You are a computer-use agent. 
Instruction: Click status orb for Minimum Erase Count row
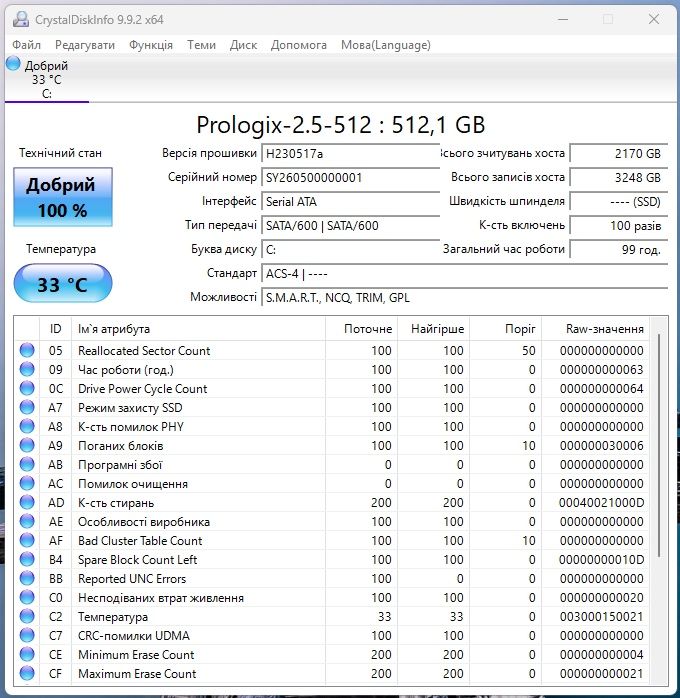(27, 654)
